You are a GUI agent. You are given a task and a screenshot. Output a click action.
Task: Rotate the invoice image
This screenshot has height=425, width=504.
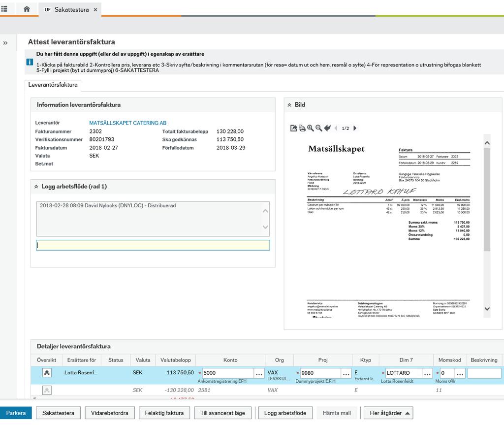[x=327, y=128]
